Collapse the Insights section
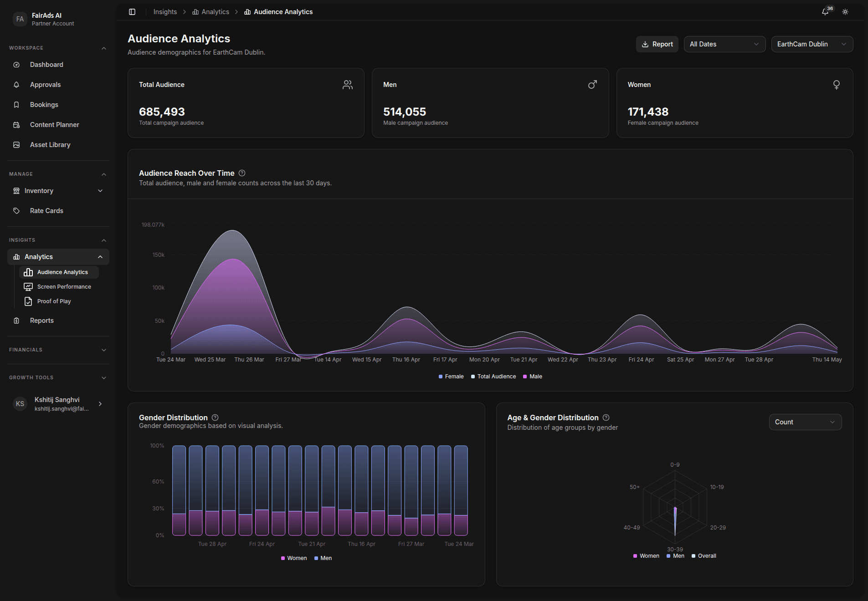Screen dimensions: 868x601 104,240
